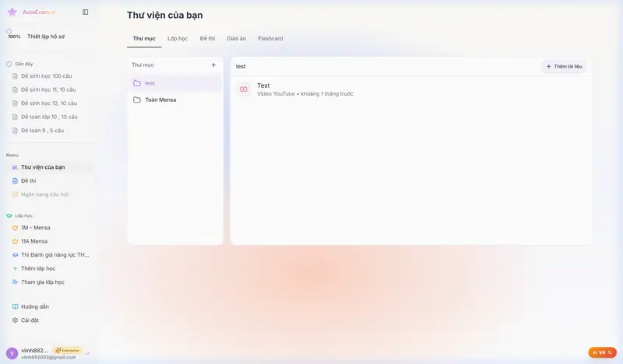
Task: Switch to the Thư mục tab
Action: pyautogui.click(x=144, y=39)
